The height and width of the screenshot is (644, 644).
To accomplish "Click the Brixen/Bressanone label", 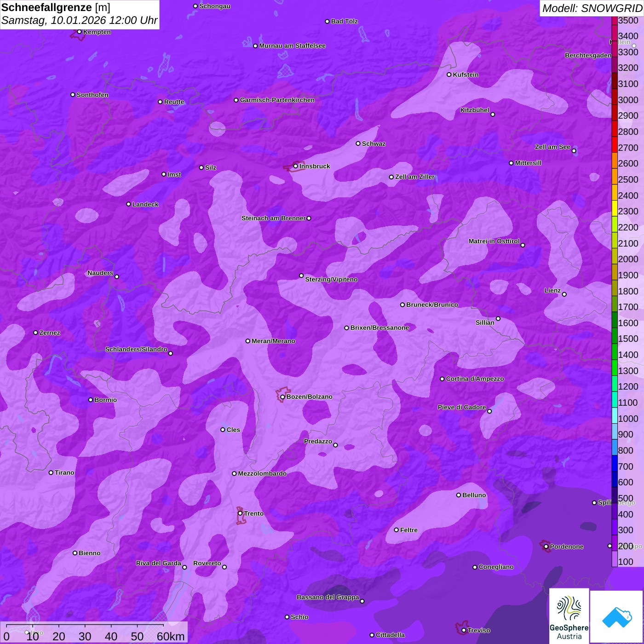I will pos(379,328).
